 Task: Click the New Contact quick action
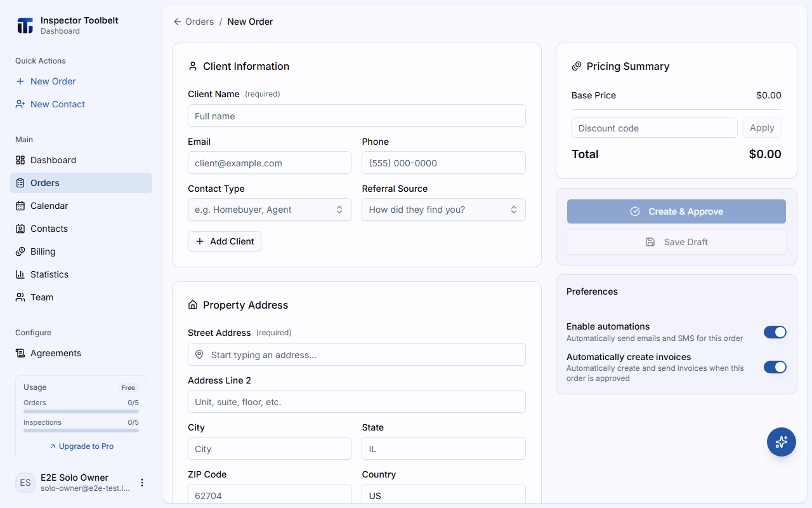(81, 104)
